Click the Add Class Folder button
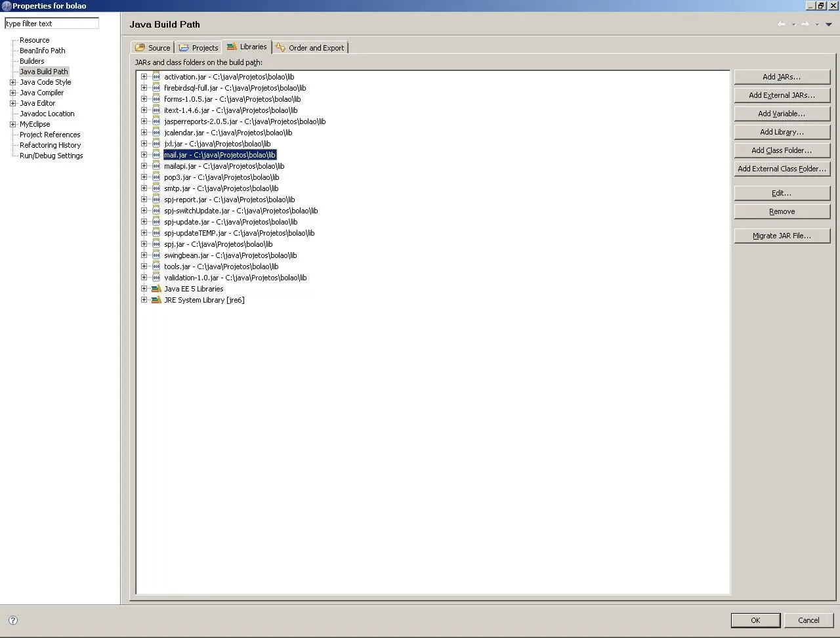 (x=782, y=150)
